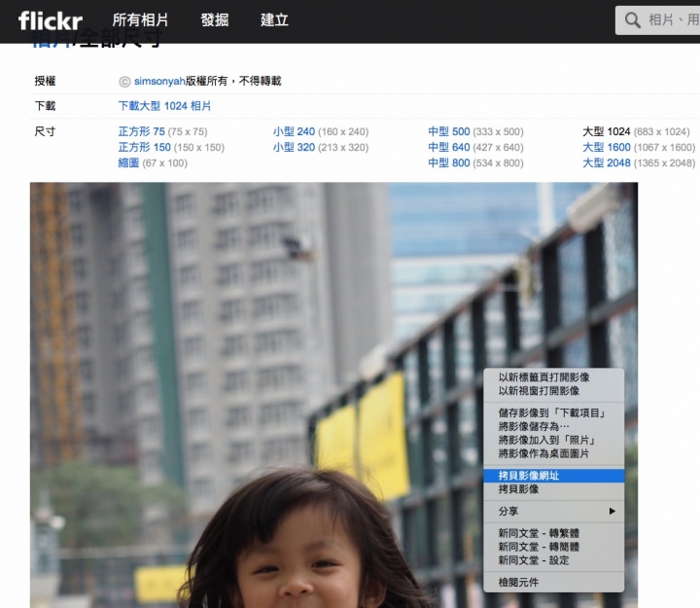
Task: Select size 小型 240
Action: (x=294, y=131)
